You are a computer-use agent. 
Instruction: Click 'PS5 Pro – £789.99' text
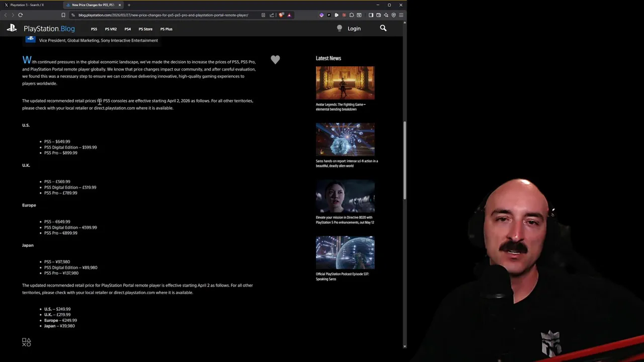(60, 193)
